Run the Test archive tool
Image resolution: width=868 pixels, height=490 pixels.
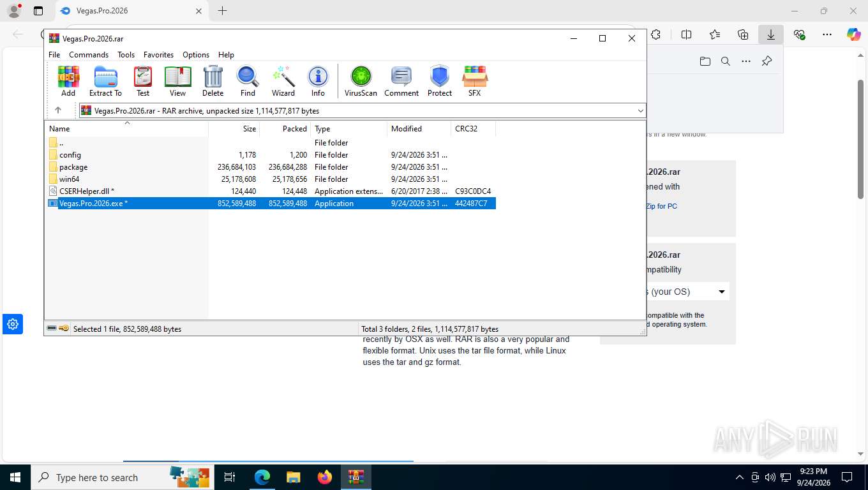click(143, 81)
